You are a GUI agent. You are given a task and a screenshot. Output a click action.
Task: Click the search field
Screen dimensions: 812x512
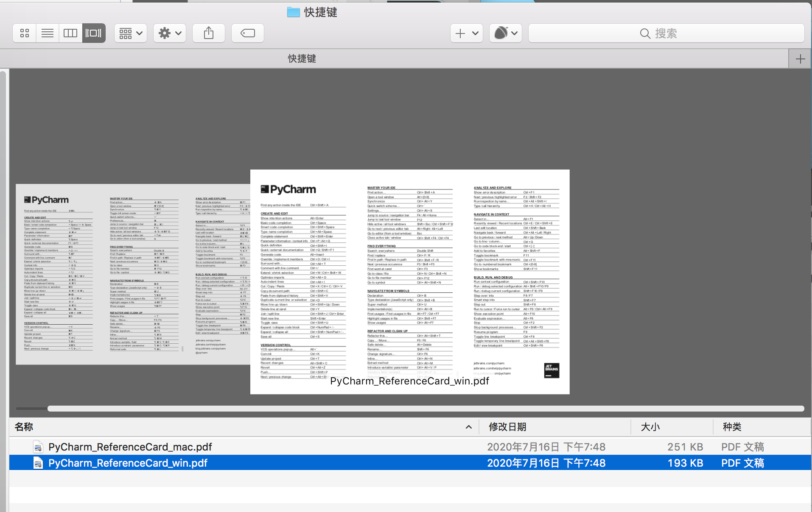tap(666, 33)
